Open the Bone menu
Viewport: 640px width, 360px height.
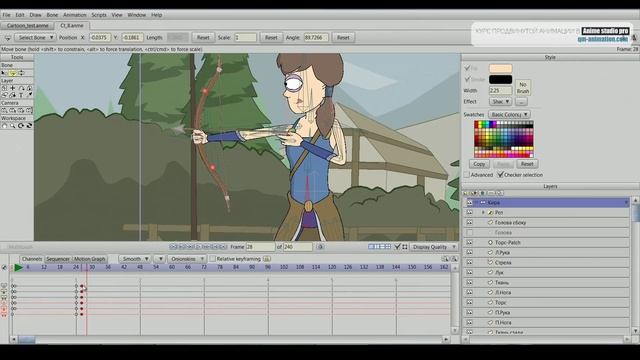(x=52, y=15)
